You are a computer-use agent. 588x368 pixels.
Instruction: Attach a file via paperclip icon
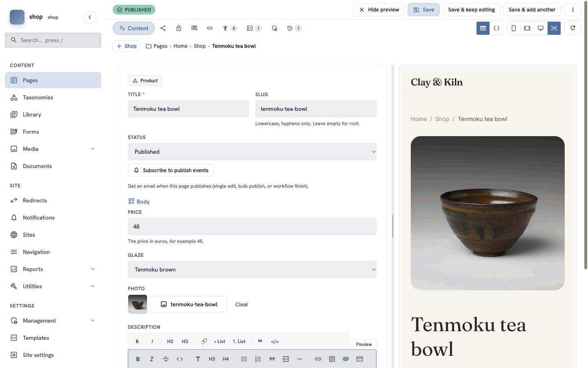point(346,359)
